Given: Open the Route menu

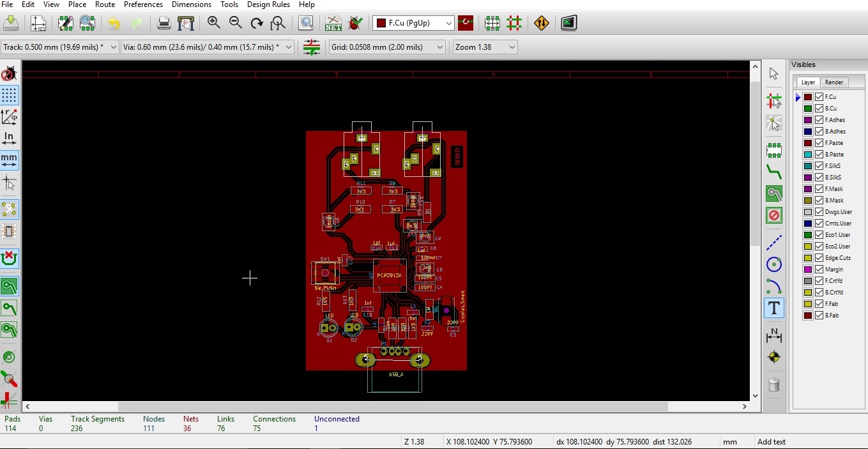Looking at the screenshot, I should [105, 4].
